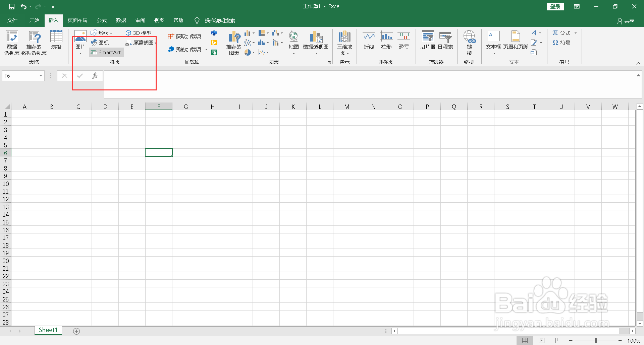
Task: Open the 文件 File tab
Action: 12,20
